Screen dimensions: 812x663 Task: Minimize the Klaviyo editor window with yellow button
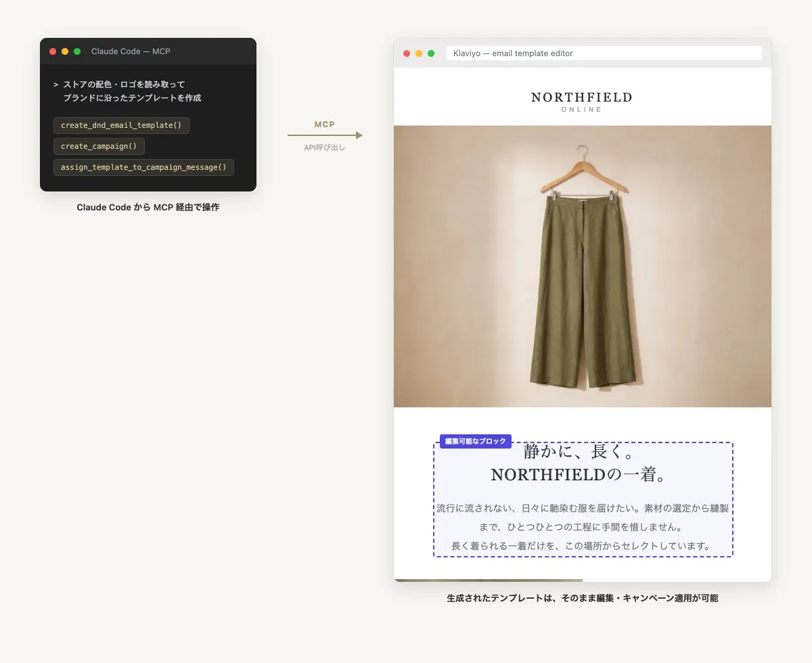[x=419, y=53]
